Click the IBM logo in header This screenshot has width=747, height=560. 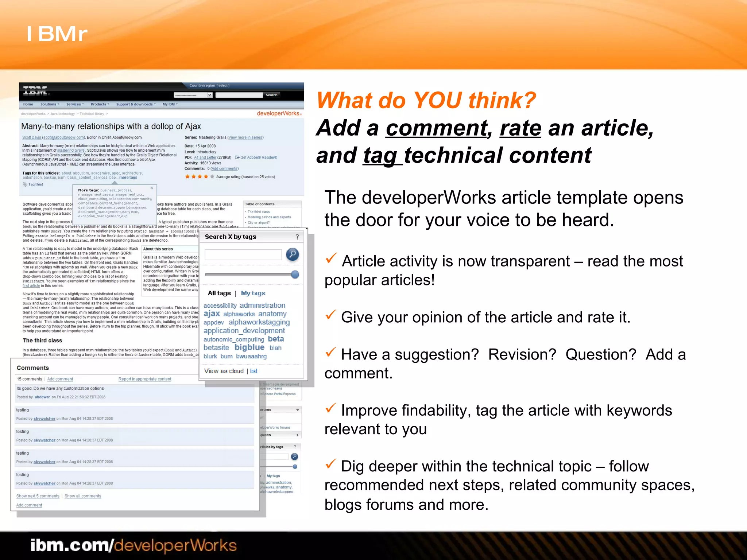pos(35,90)
